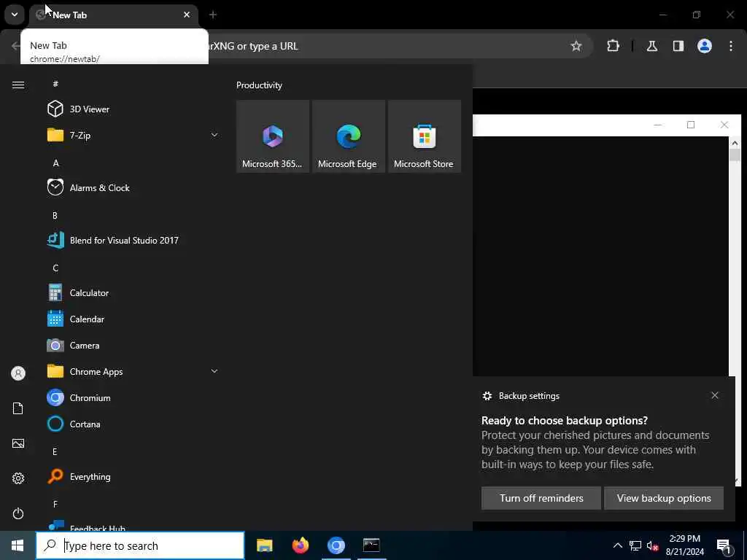The image size is (747, 560).
Task: Open the Microsoft Edge tile
Action: point(348,136)
